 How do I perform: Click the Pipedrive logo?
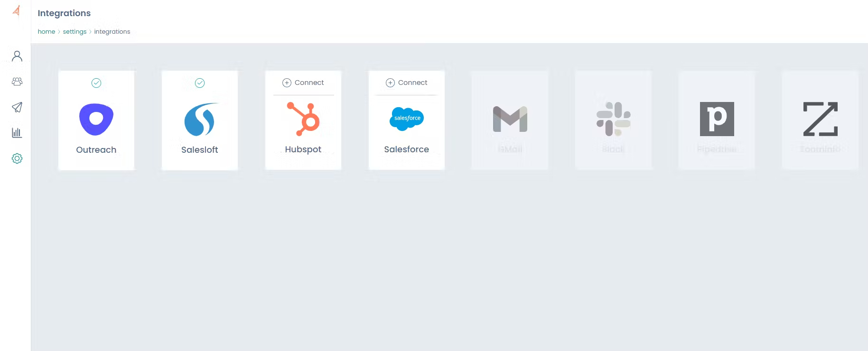point(717,119)
